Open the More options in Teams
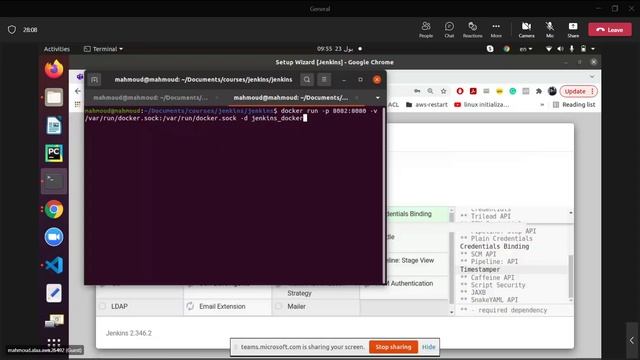 point(496,30)
